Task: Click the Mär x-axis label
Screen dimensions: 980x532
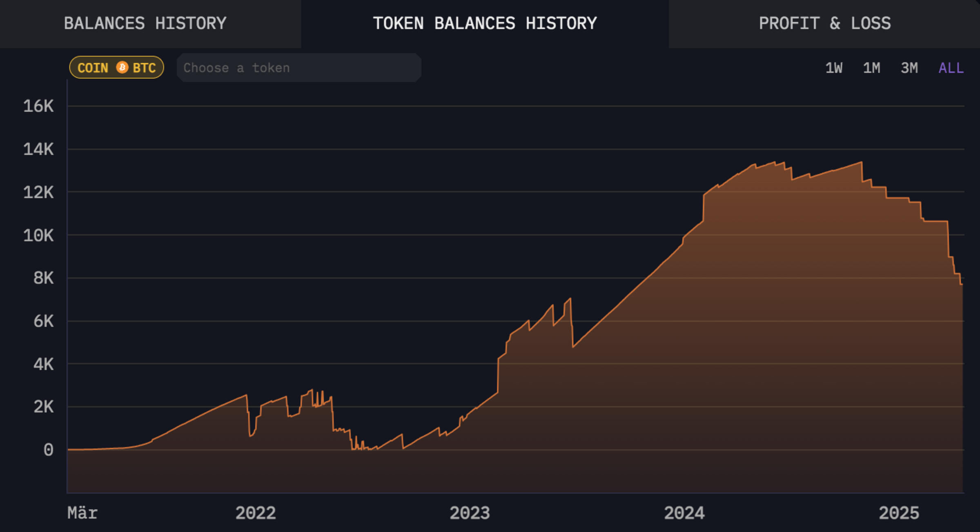Action: [x=82, y=513]
